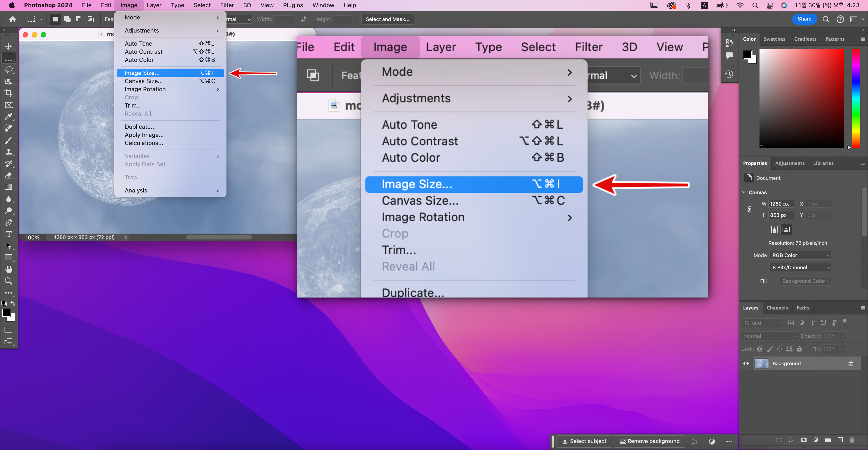Select the Rectangle shape tool
This screenshot has width=868, height=450.
pos(8,258)
